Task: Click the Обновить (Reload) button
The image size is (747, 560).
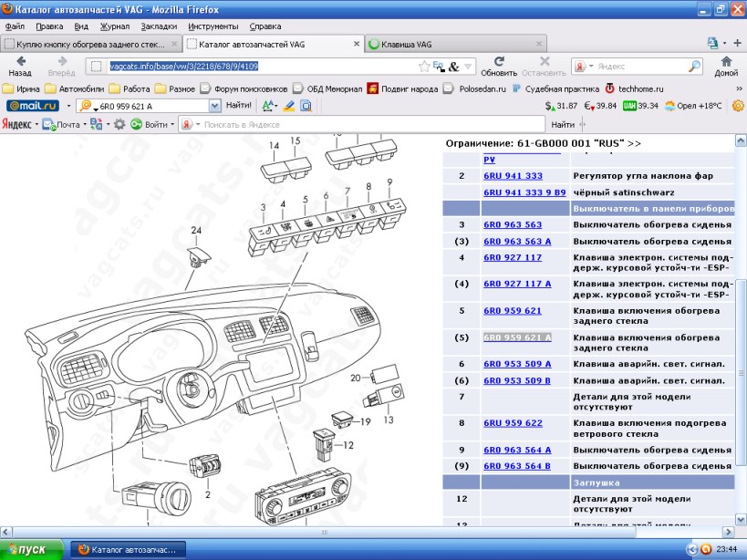Action: (499, 66)
